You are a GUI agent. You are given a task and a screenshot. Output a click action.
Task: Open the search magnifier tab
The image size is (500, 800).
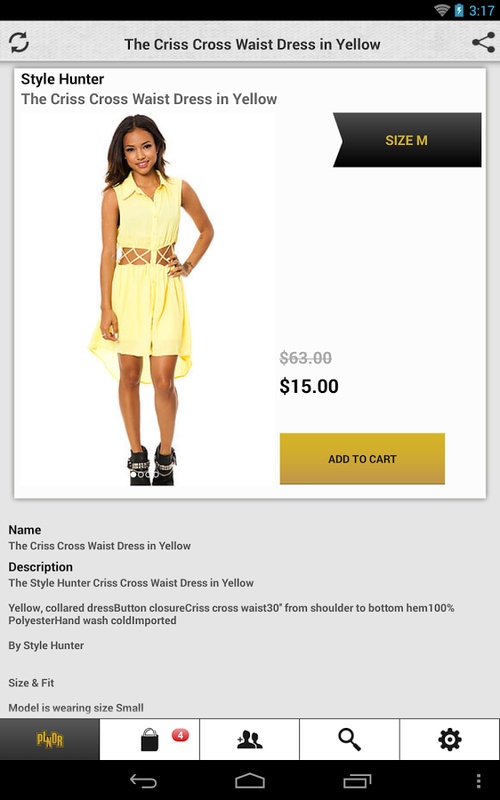pos(349,739)
